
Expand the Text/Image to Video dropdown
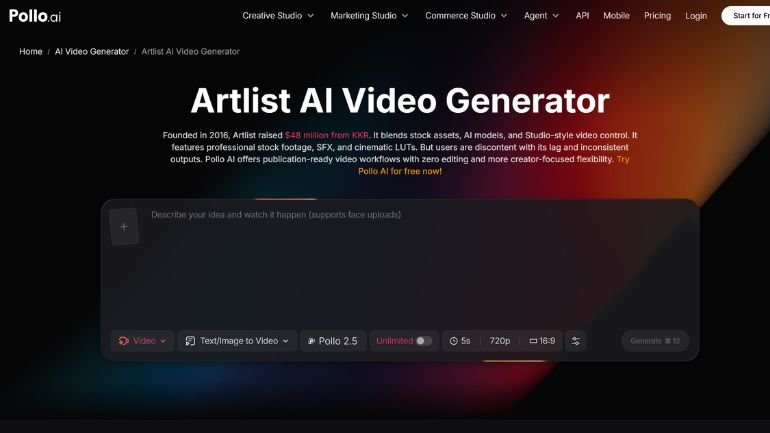click(237, 341)
